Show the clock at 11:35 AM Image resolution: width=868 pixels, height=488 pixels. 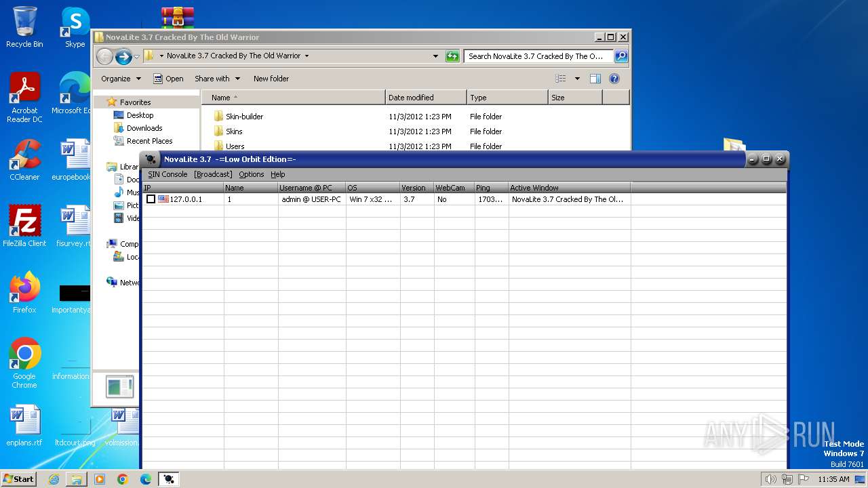833,479
